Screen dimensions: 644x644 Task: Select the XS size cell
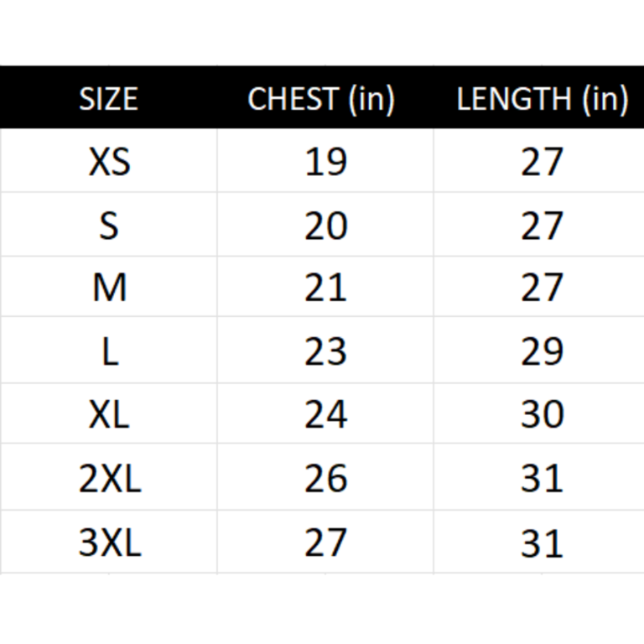click(x=109, y=161)
